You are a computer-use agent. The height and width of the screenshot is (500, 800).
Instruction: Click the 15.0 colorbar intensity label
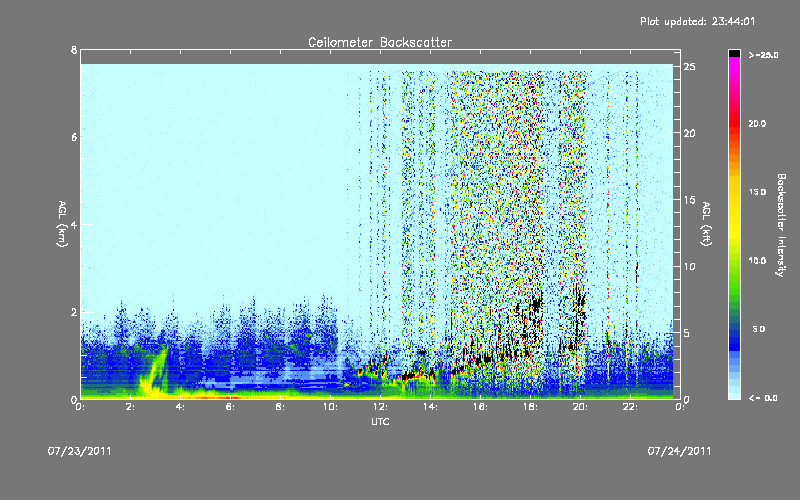(757, 192)
